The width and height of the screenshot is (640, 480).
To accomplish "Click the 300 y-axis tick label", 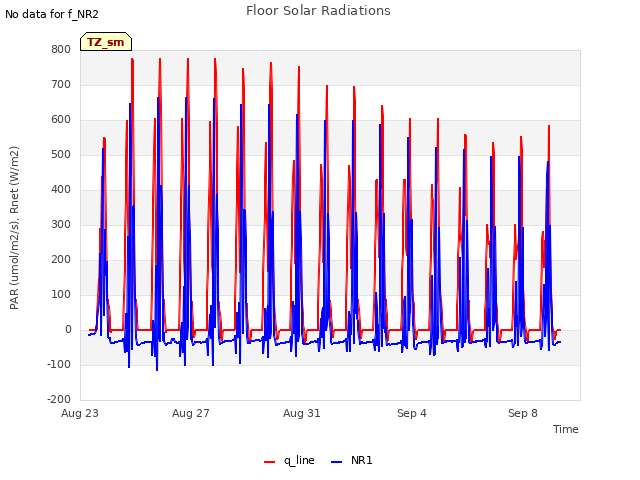I will point(61,224).
